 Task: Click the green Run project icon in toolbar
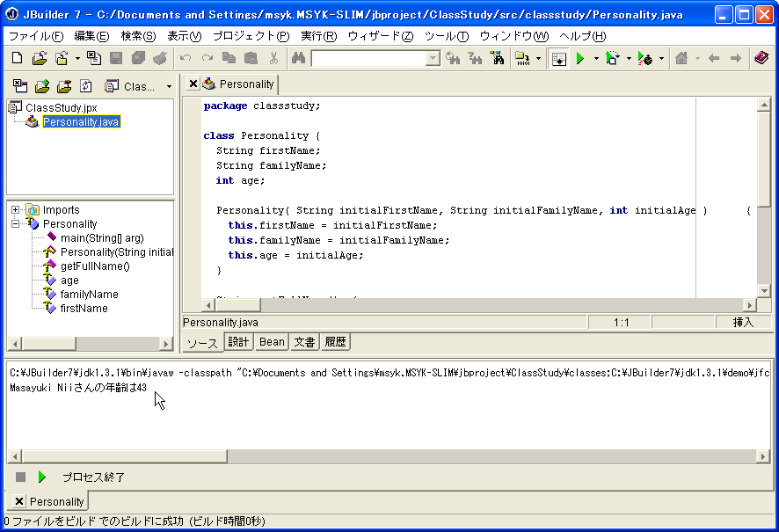[x=579, y=58]
